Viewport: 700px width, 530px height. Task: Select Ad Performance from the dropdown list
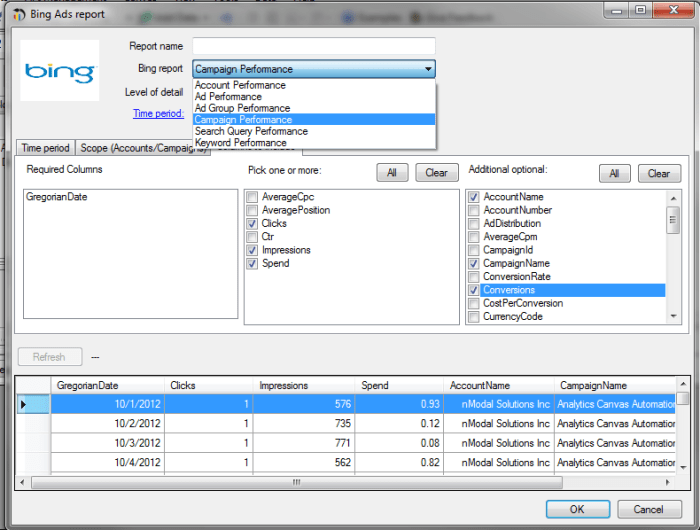(x=314, y=96)
